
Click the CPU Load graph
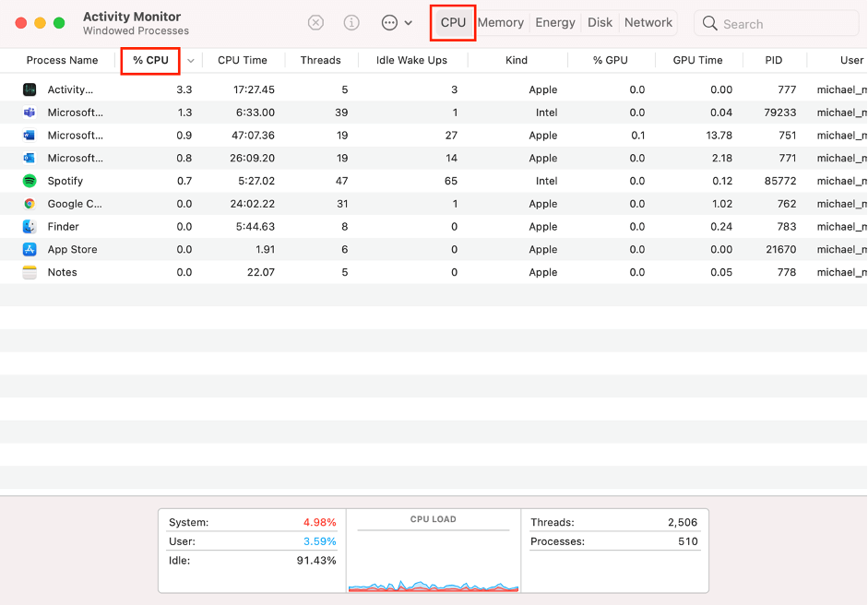tap(433, 563)
